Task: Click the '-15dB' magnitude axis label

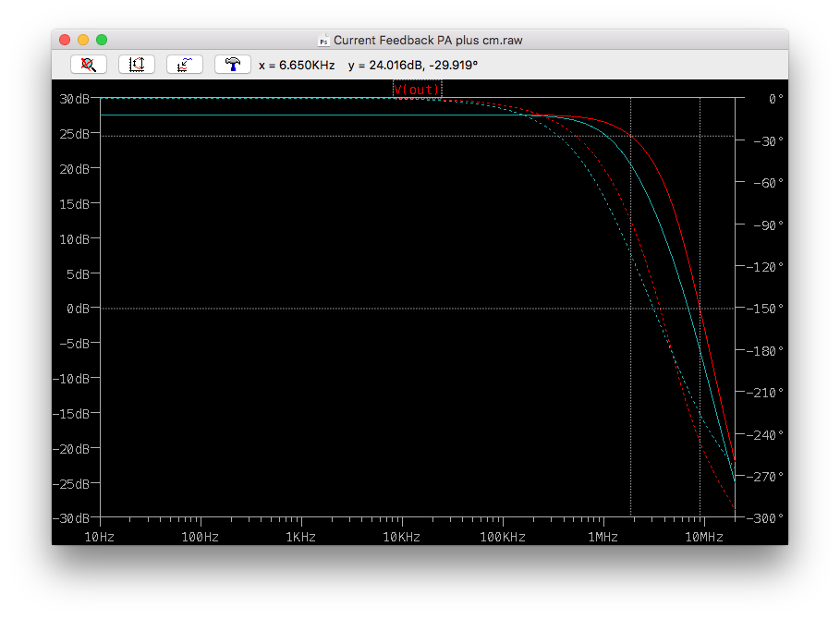Action: (x=71, y=414)
